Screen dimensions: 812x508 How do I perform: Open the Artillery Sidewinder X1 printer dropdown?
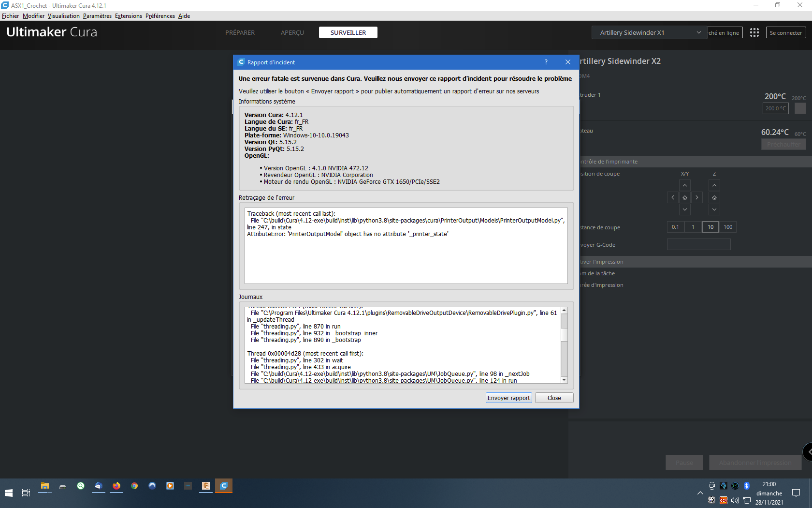[650, 32]
